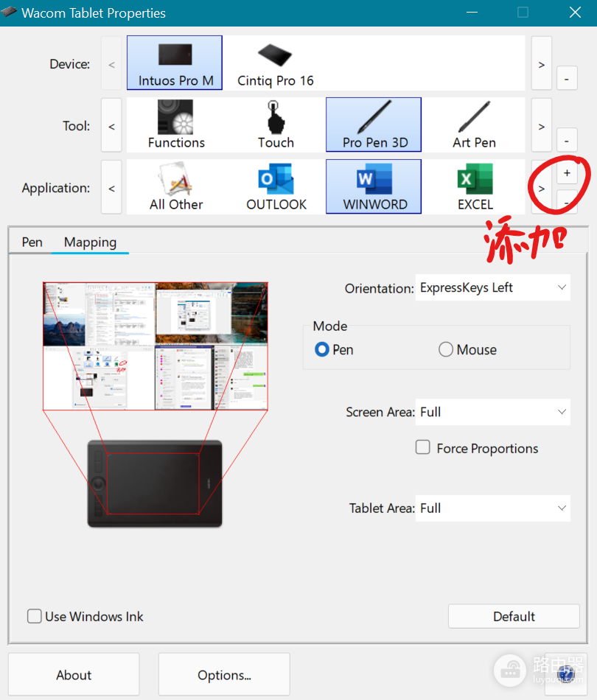
Task: Switch to the Pen tab
Action: click(32, 242)
